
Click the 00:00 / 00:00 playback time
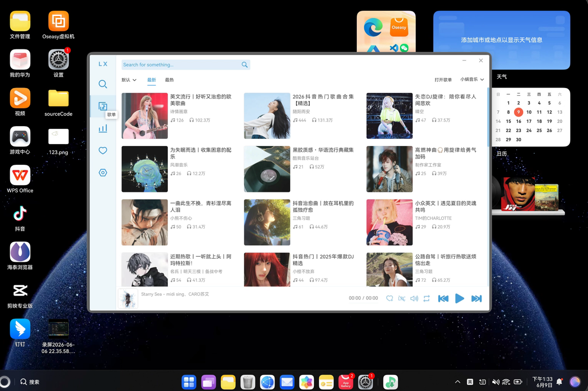tap(363, 298)
